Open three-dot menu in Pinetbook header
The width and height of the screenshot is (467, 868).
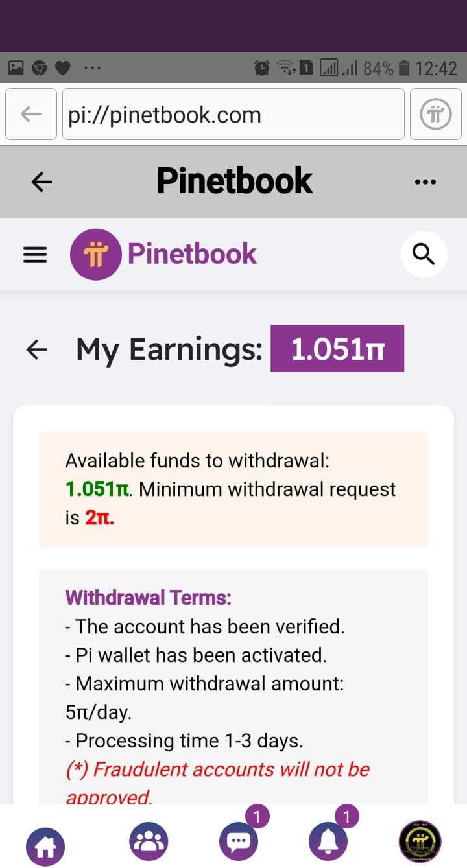425,182
